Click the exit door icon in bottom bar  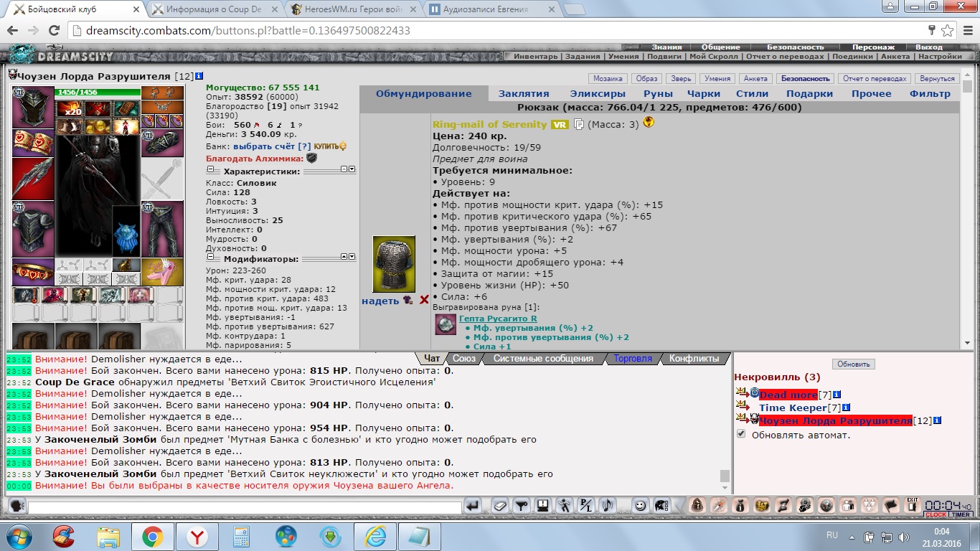tap(912, 504)
